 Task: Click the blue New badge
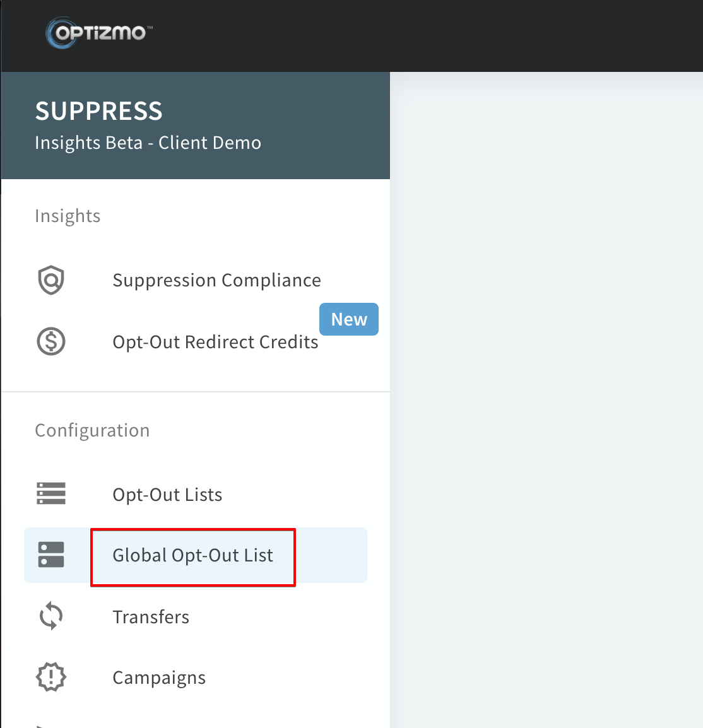(x=348, y=319)
